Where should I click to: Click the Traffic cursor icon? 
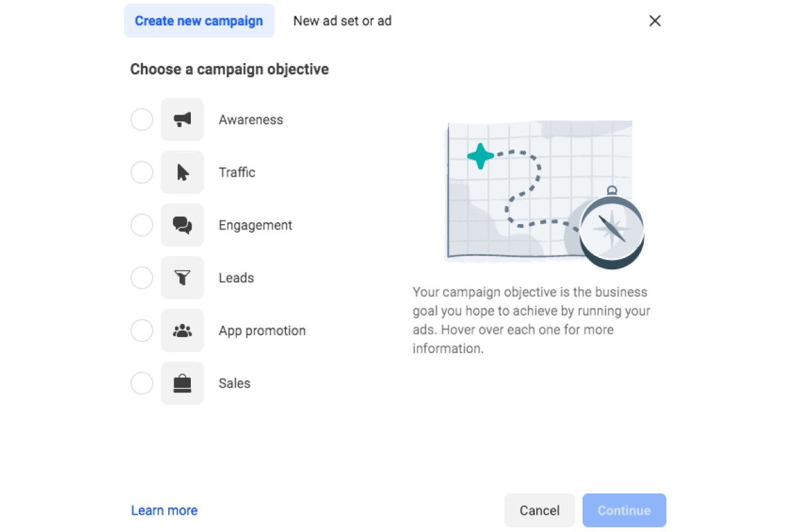[x=182, y=172]
